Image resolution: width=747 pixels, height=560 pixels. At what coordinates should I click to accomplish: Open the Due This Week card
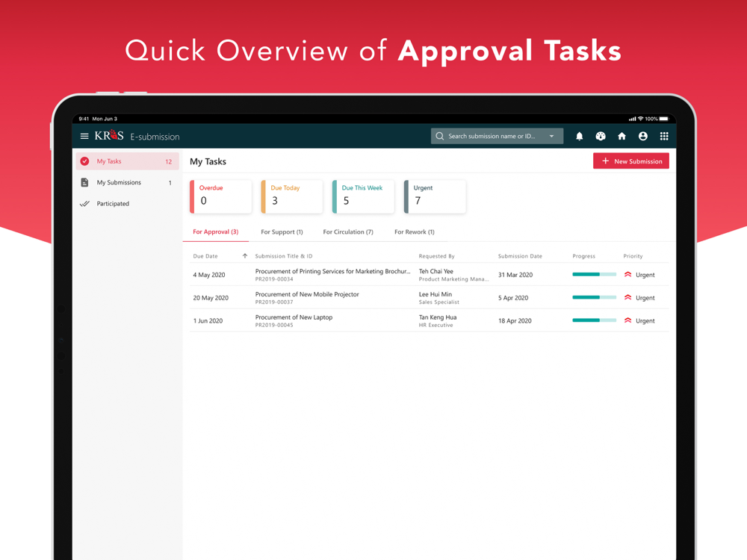coord(363,196)
